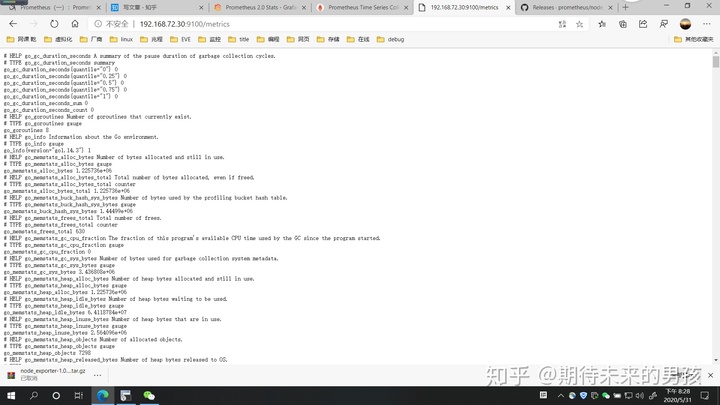
Task: Close the Prometheus Time Series tab
Action: click(x=406, y=7)
